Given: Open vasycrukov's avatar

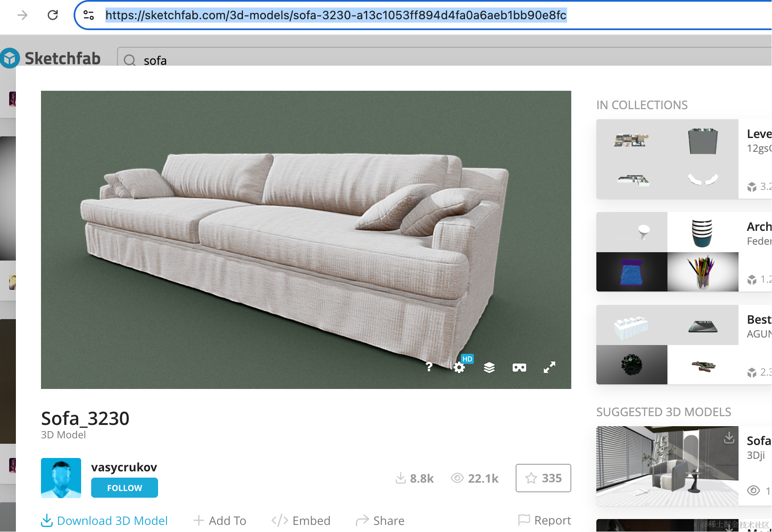Looking at the screenshot, I should click(x=61, y=478).
